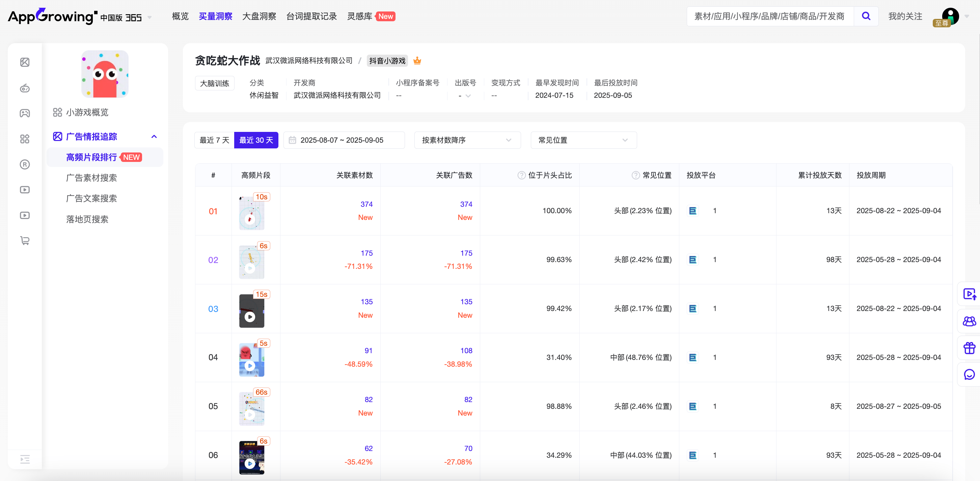The width and height of the screenshot is (980, 481).
Task: Expand the sidebar via bottom collapse icon
Action: 25,459
